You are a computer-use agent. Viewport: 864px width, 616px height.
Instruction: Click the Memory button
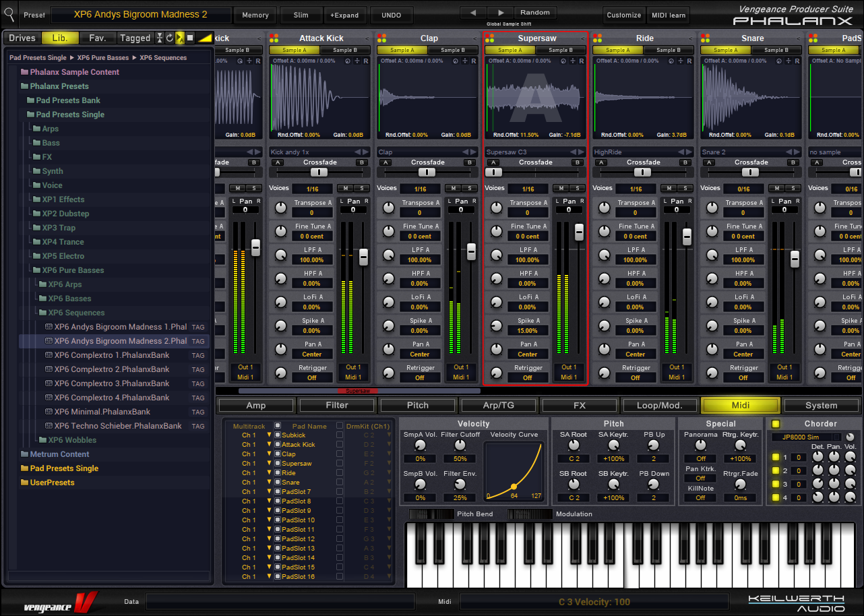click(255, 15)
